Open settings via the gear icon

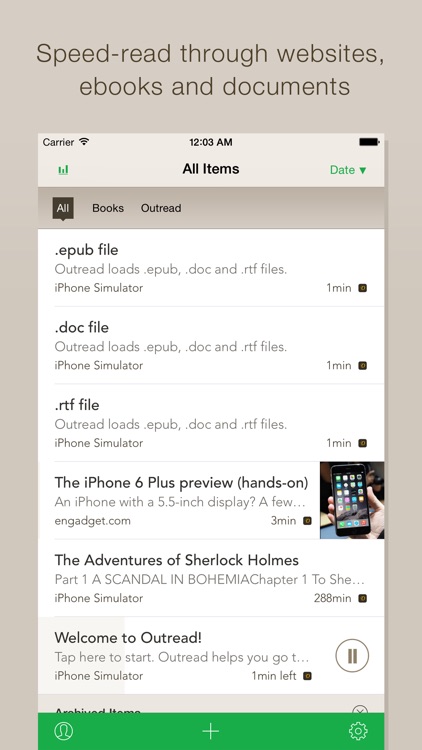tap(358, 731)
